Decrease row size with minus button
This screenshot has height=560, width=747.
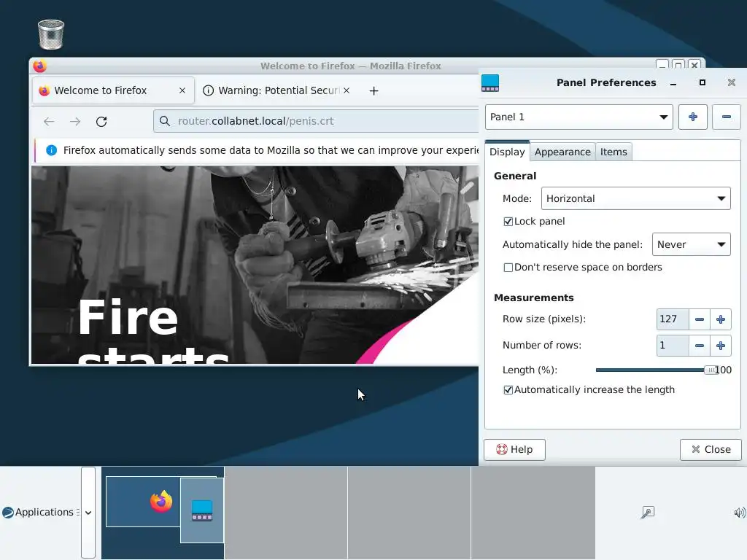tap(700, 319)
